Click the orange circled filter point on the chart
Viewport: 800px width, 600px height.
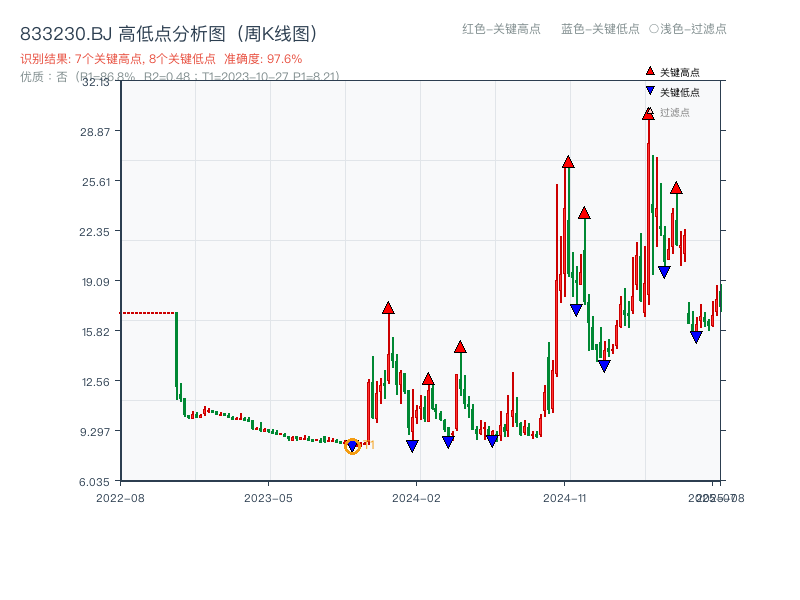pyautogui.click(x=353, y=447)
